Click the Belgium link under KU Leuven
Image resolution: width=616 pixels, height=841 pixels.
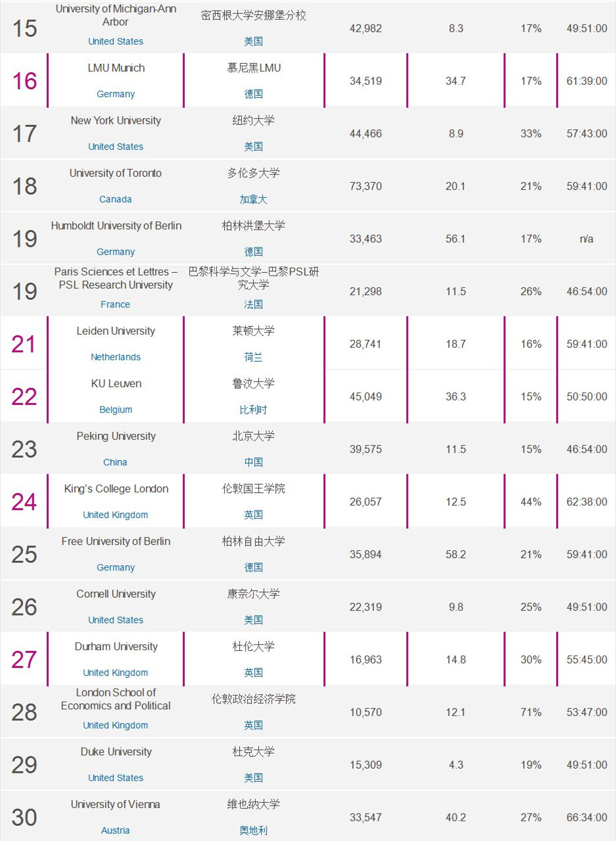116,410
